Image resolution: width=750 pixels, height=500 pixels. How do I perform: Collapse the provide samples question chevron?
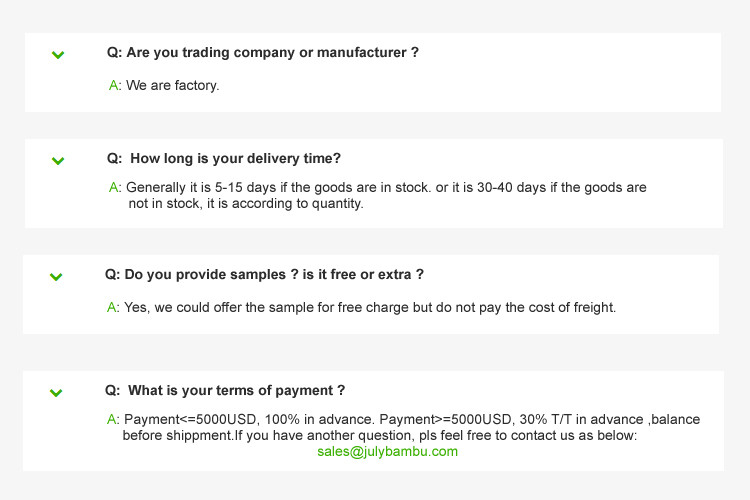(x=56, y=277)
